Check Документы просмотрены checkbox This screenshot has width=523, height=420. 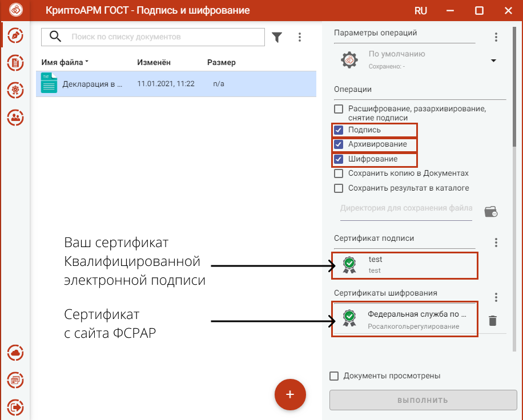point(334,376)
